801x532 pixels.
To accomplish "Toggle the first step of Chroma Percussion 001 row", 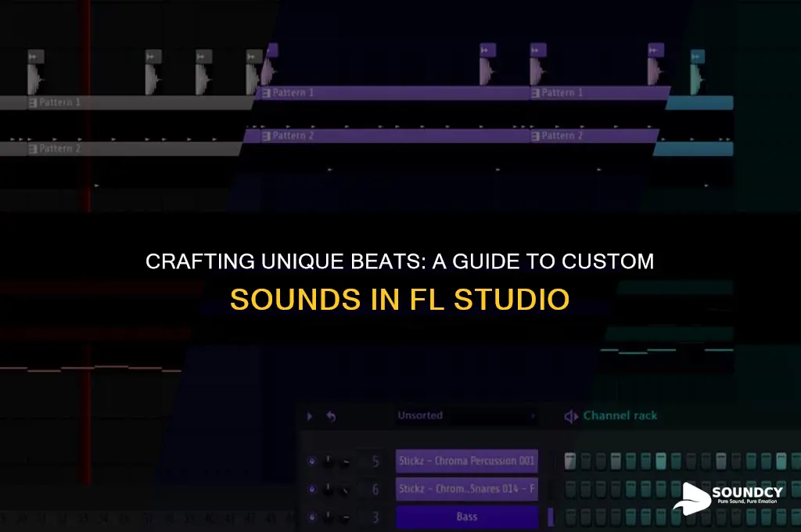I will pos(570,461).
